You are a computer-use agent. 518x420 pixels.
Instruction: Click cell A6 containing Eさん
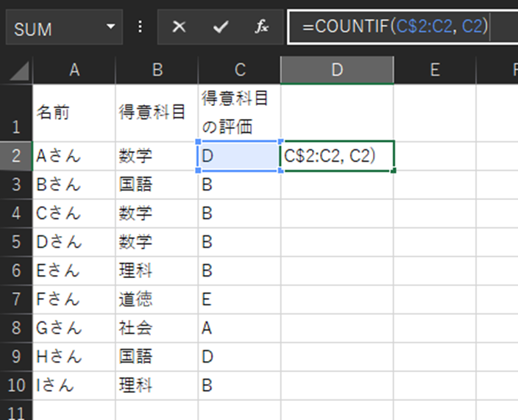(74, 270)
